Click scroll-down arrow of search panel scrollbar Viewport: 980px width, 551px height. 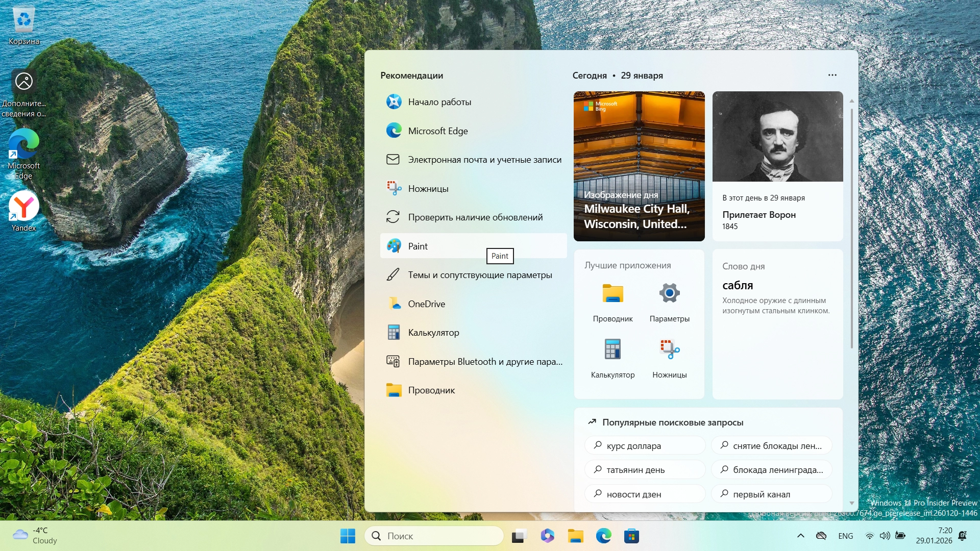point(851,504)
